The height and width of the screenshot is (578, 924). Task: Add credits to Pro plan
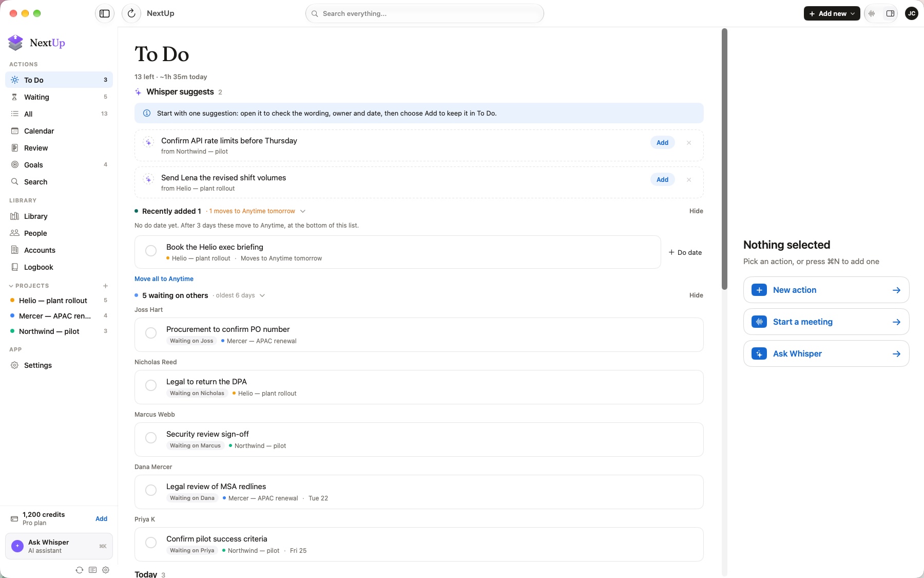[x=101, y=519]
